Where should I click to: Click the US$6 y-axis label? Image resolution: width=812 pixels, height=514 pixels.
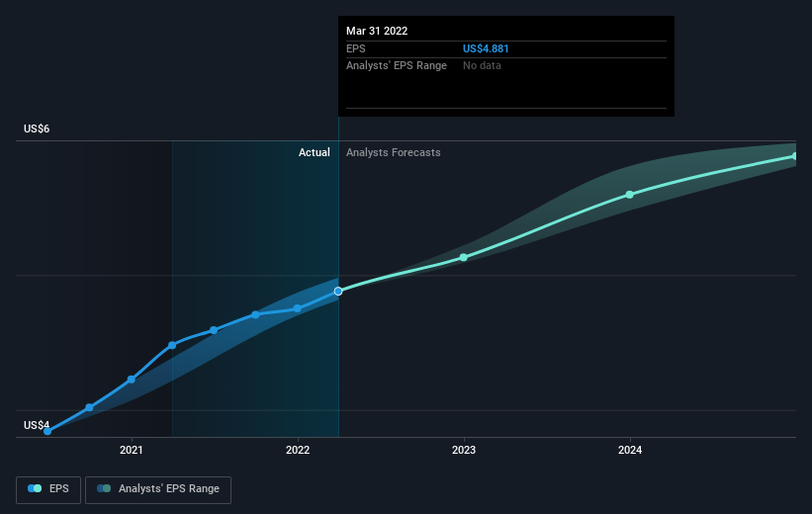point(37,128)
